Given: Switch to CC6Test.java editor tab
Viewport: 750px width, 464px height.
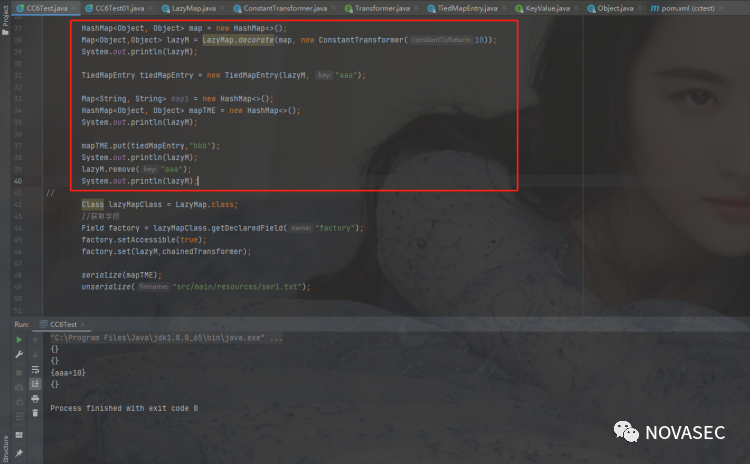Looking at the screenshot, I should (x=47, y=8).
